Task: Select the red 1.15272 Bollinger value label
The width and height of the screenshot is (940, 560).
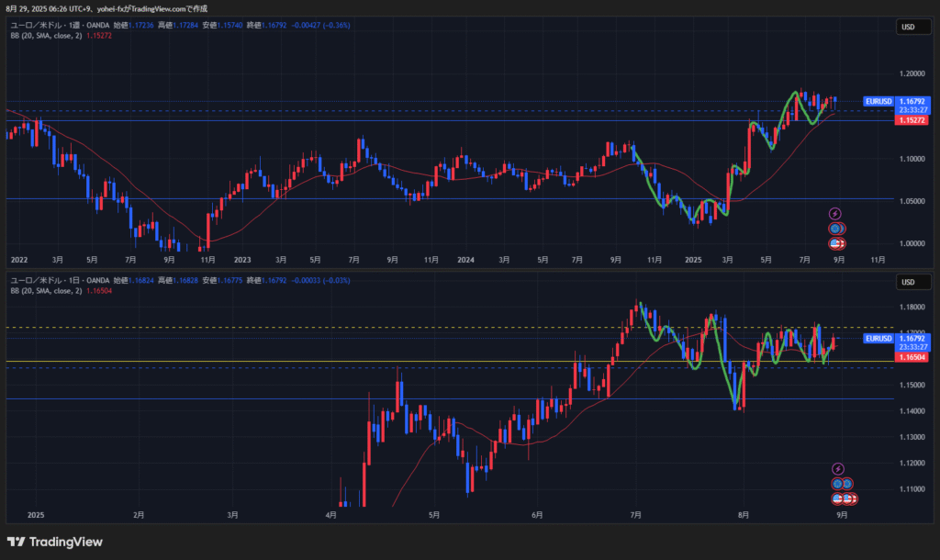Action: click(x=912, y=120)
